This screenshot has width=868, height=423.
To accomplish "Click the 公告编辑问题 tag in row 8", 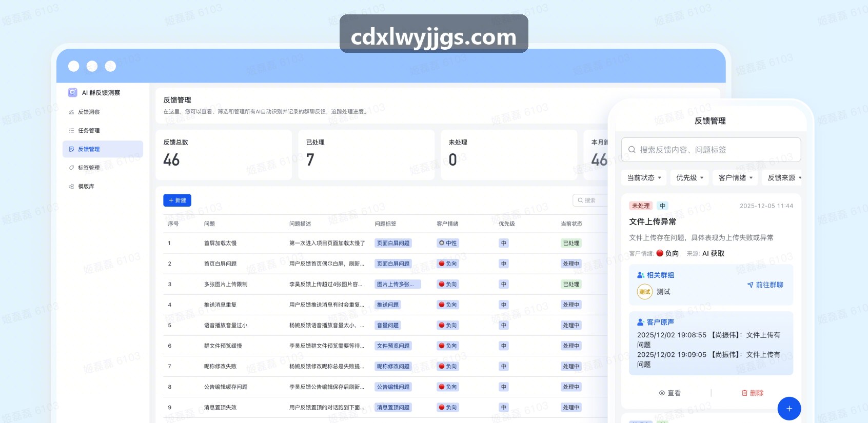I will tap(393, 387).
